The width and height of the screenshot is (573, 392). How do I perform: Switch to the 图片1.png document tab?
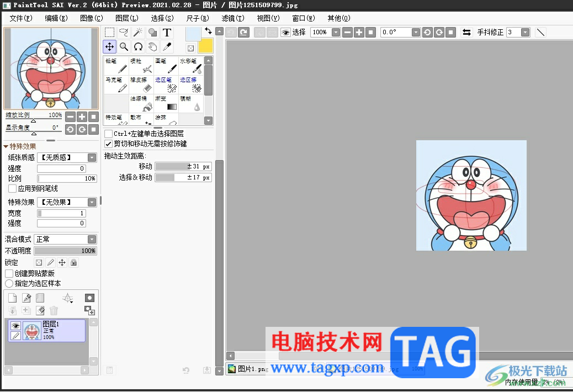click(248, 369)
